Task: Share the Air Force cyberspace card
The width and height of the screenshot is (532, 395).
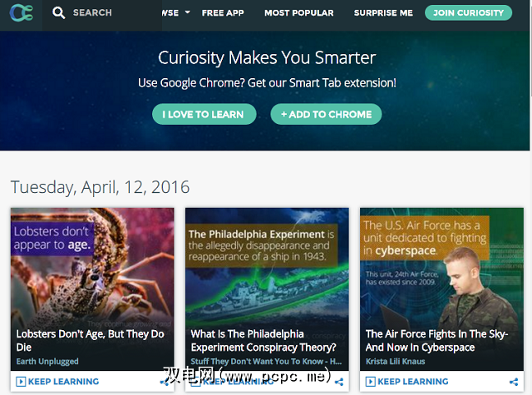Action: [514, 382]
